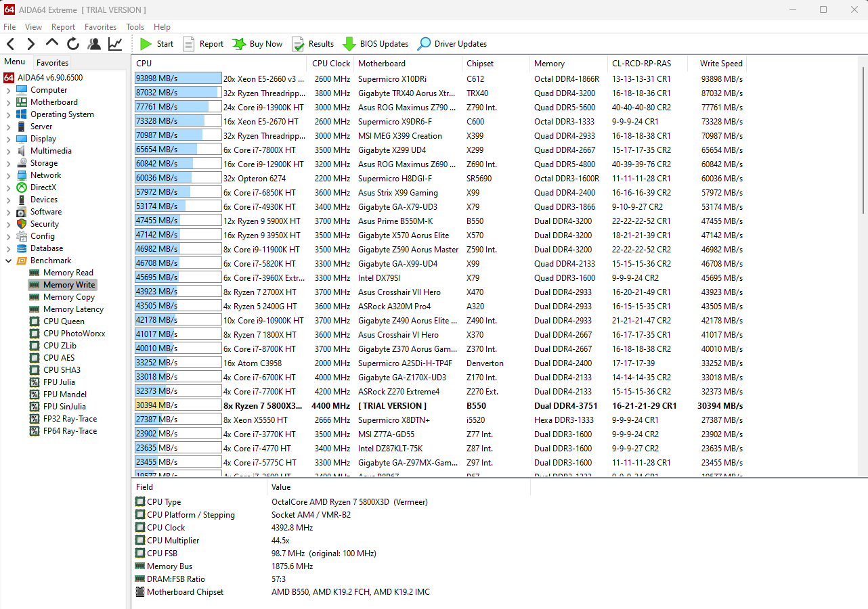Open the Report toolbar button

pyautogui.click(x=202, y=44)
